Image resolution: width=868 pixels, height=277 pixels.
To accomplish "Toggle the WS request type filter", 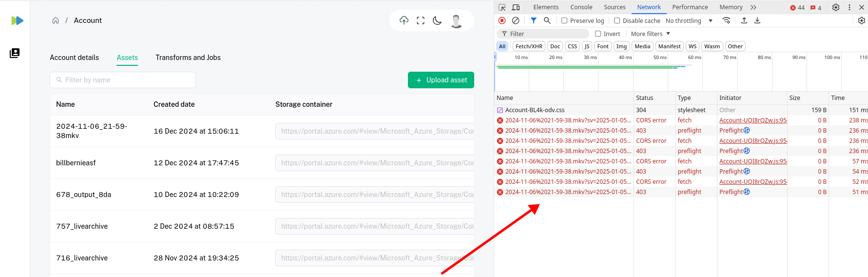I will 693,46.
